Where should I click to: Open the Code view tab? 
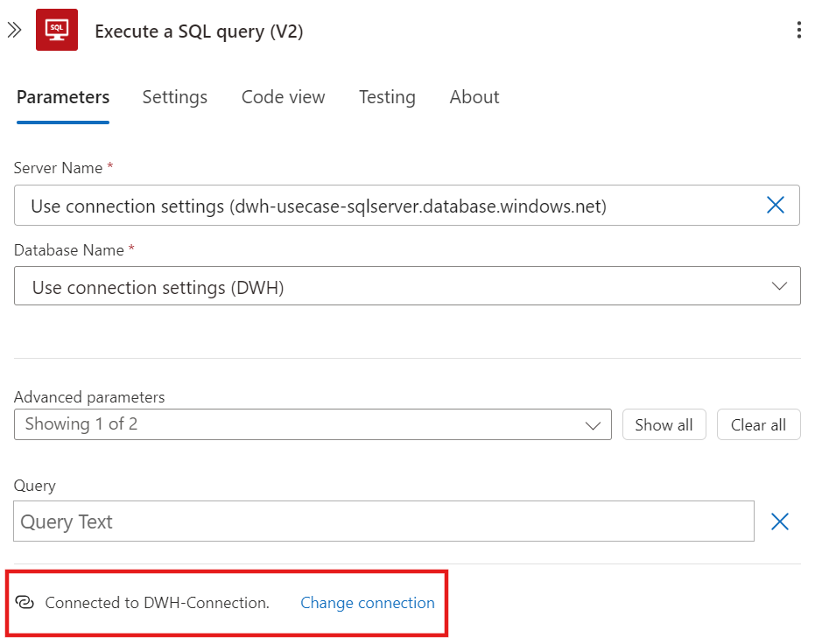click(x=284, y=97)
